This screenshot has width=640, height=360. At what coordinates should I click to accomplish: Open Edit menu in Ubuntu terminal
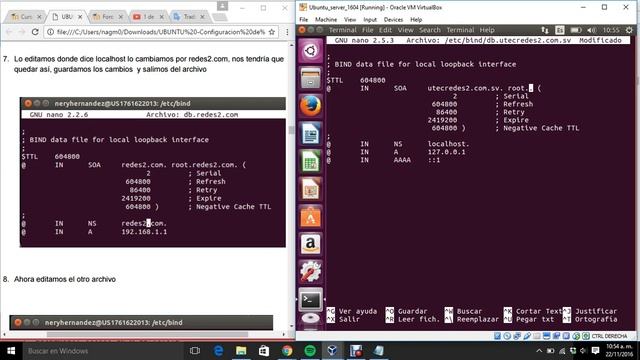[x=385, y=30]
